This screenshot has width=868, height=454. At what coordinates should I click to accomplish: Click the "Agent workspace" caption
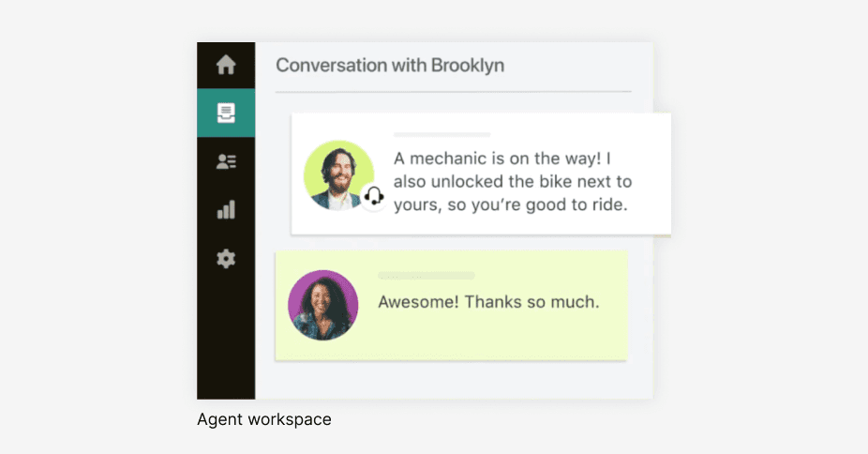[264, 419]
